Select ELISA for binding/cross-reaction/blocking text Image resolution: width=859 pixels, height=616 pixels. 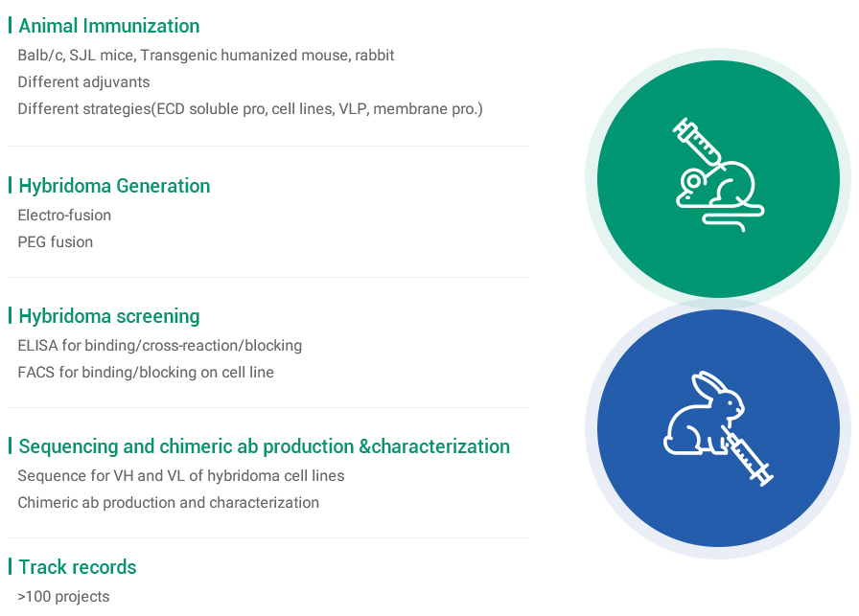(x=160, y=346)
